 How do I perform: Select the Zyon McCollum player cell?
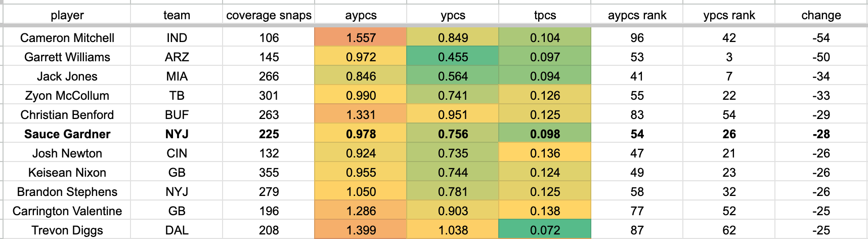click(x=67, y=96)
